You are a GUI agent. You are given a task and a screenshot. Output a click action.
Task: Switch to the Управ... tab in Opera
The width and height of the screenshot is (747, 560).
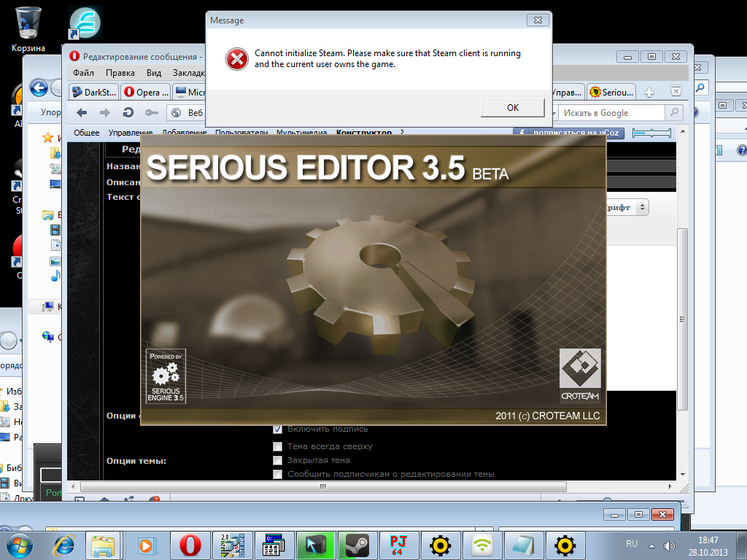coord(568,93)
